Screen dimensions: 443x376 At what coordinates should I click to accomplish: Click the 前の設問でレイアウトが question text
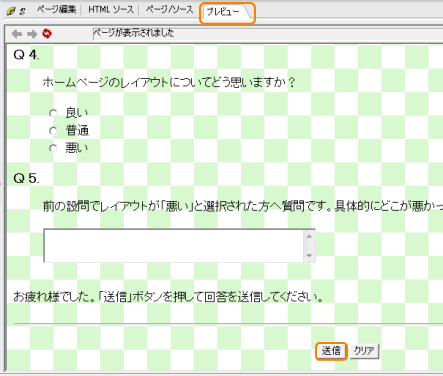pos(243,206)
